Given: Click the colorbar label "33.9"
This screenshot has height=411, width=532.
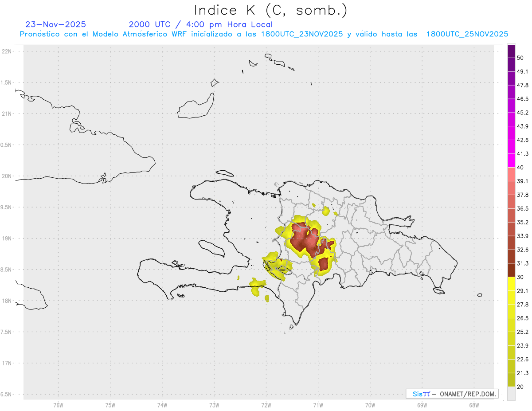Looking at the screenshot, I should click(x=523, y=236).
